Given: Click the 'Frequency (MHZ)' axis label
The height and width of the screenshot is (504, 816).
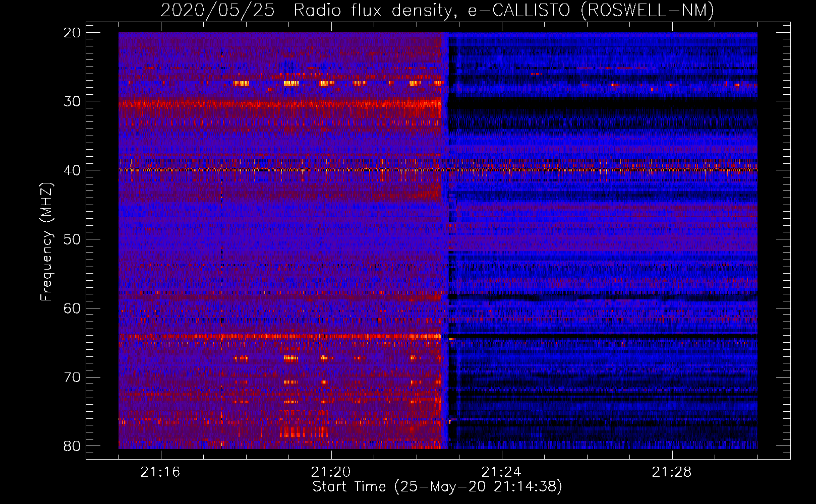Looking at the screenshot, I should (x=46, y=242).
